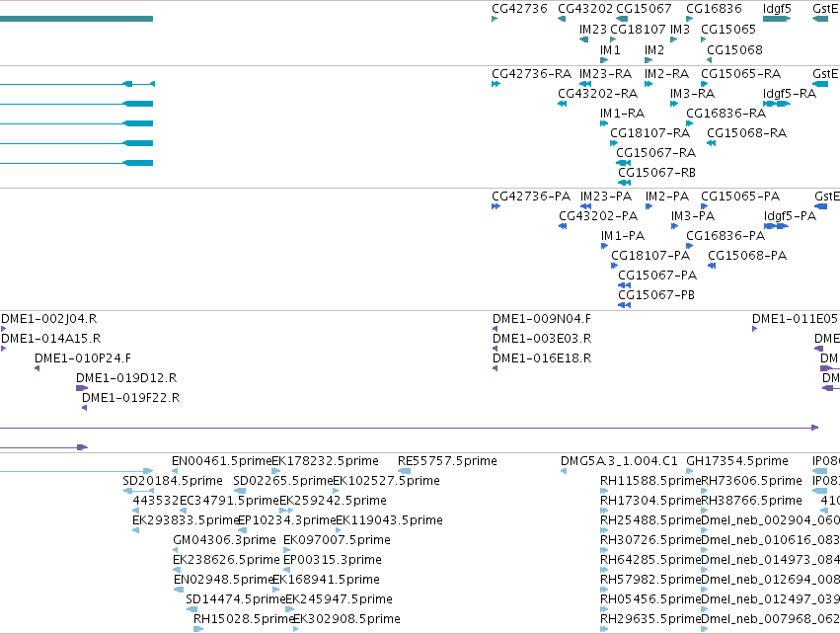Open EST RE55757.5prime
The height and width of the screenshot is (634, 840).
click(x=447, y=461)
